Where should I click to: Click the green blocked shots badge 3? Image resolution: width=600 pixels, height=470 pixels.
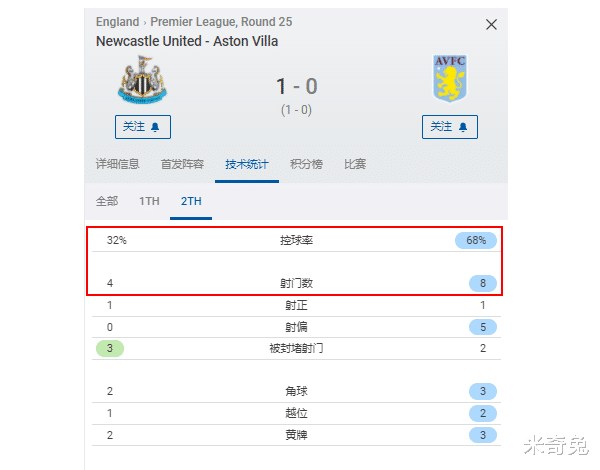point(110,348)
